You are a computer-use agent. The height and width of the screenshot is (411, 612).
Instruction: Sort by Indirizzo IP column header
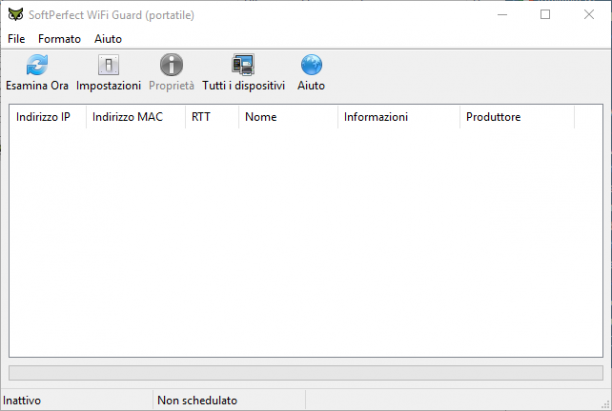pos(47,117)
